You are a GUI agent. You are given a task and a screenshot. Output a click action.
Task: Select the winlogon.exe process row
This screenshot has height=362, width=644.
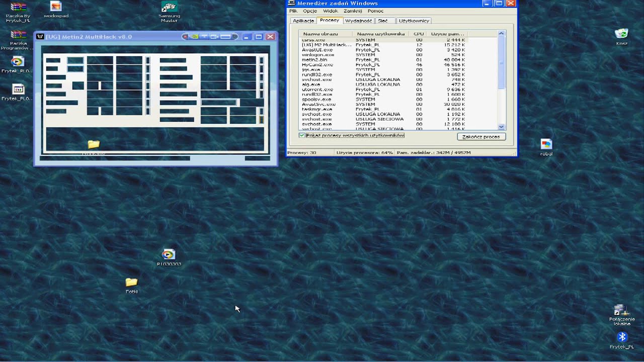tap(383, 55)
